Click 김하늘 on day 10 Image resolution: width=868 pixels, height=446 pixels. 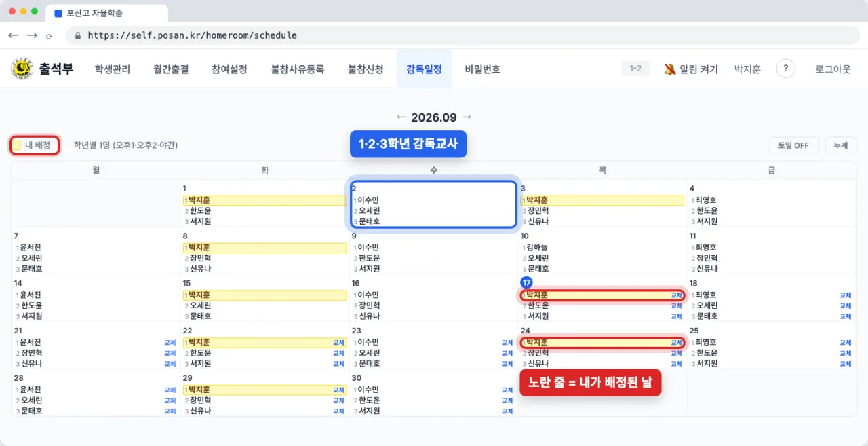point(536,248)
